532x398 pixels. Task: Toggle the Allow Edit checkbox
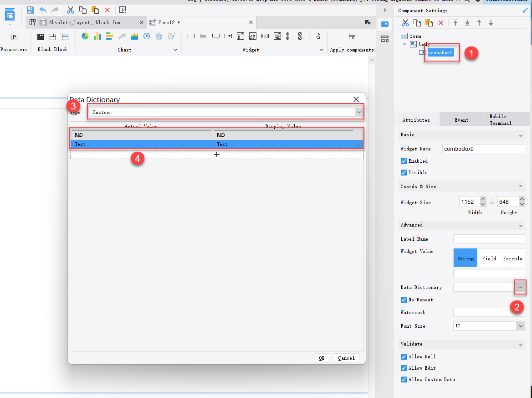[404, 368]
